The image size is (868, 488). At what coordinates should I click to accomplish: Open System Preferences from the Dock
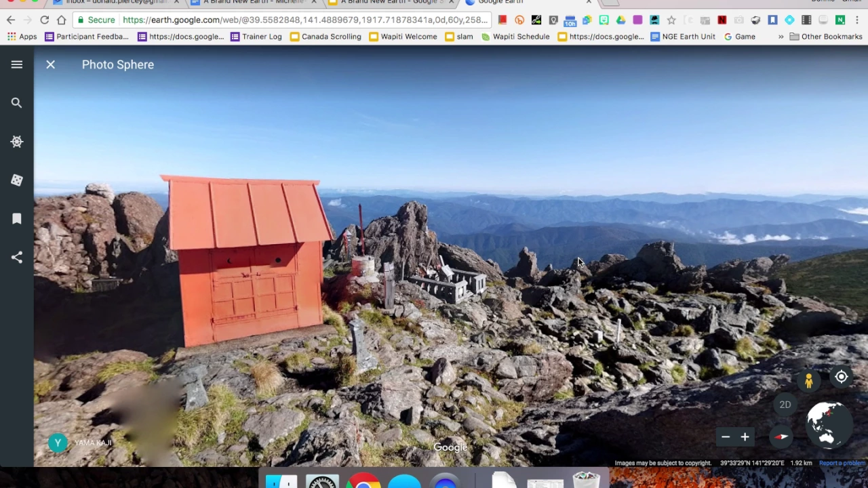(322, 481)
